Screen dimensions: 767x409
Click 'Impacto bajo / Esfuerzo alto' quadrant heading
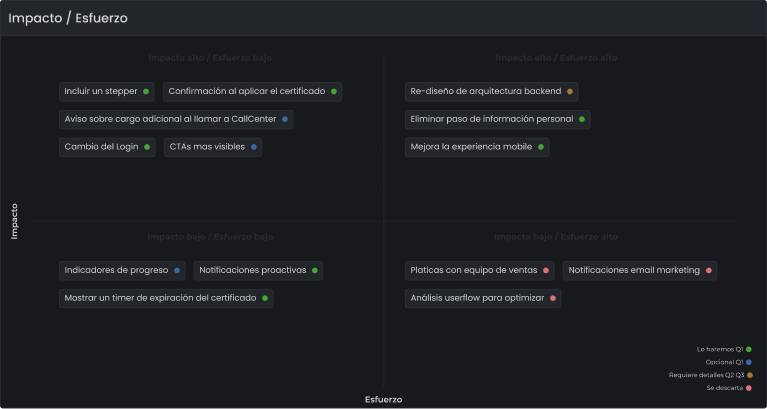tap(556, 237)
